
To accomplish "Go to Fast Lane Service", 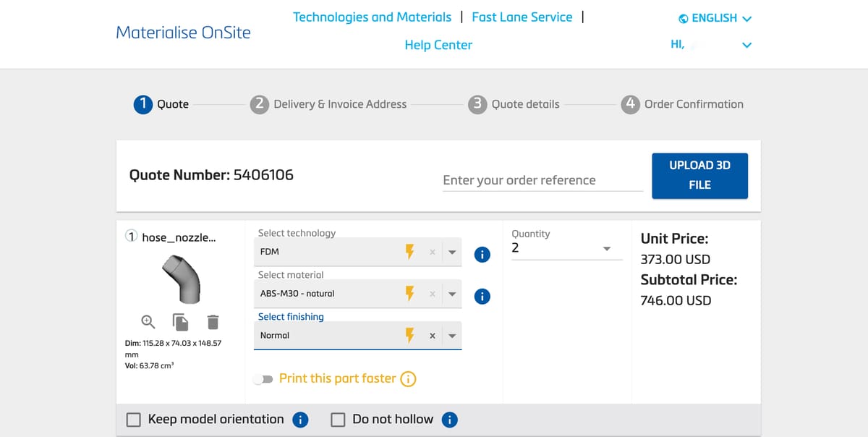I will pyautogui.click(x=522, y=17).
